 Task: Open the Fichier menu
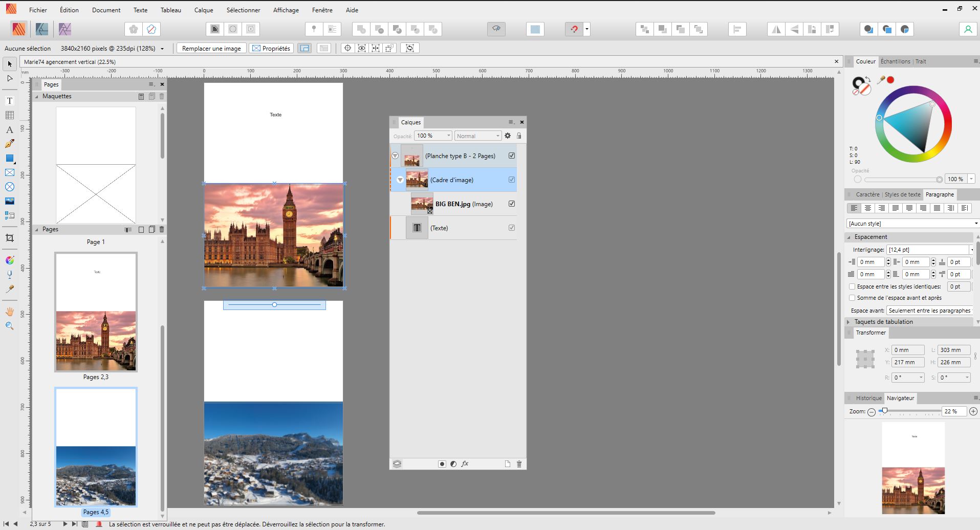pos(38,10)
